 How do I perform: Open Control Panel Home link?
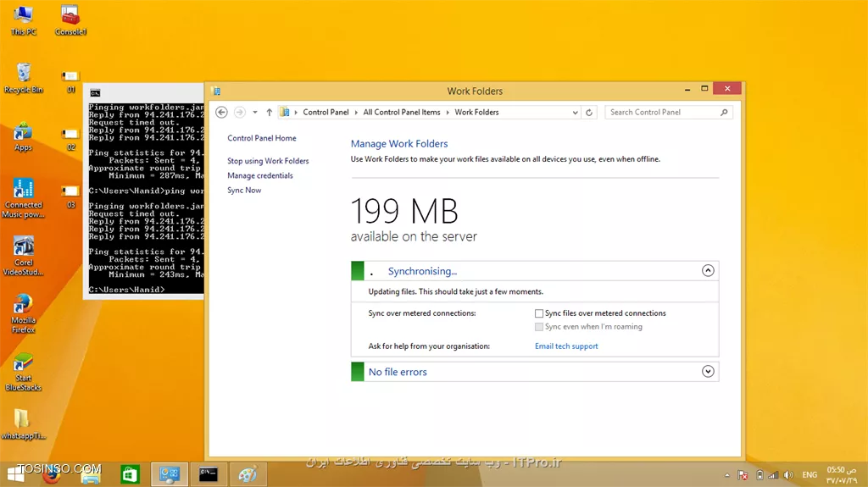(261, 138)
